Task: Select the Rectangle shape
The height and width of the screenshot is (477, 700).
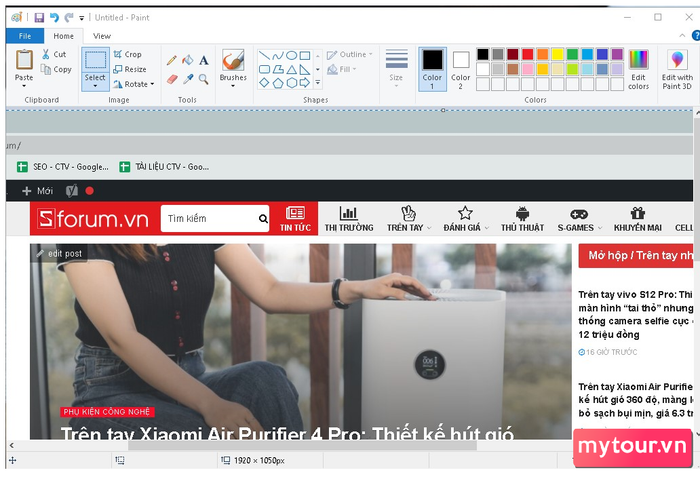Action: (305, 56)
